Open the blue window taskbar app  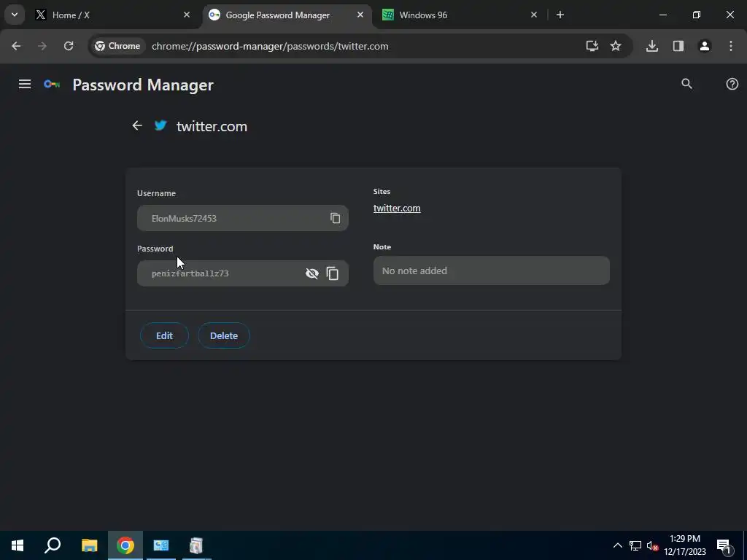click(161, 545)
